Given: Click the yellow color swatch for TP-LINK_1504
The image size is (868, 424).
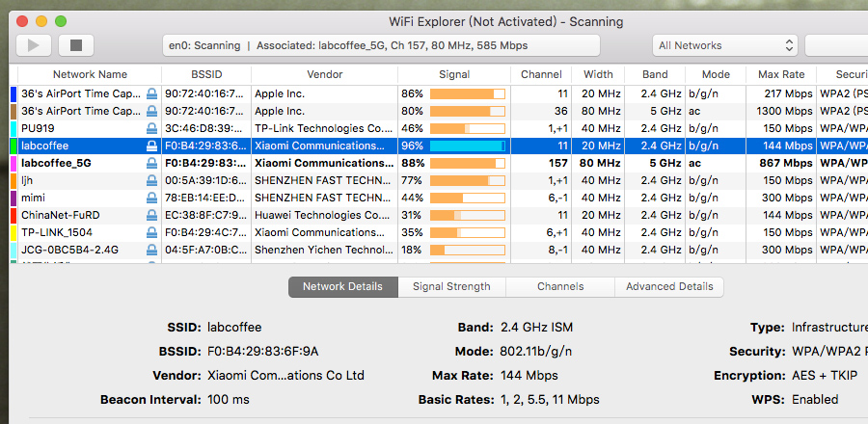Looking at the screenshot, I should point(14,232).
